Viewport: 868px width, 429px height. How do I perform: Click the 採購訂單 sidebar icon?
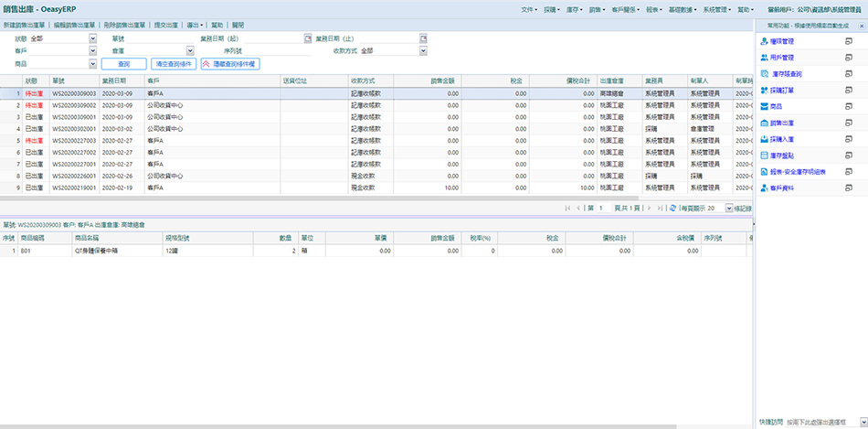click(764, 90)
